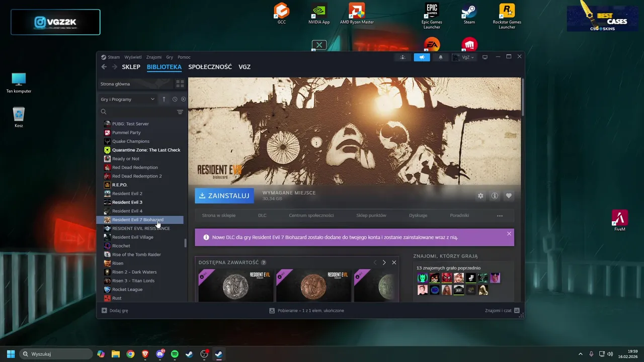Open NVIDIA App desktop icon
This screenshot has height=362, width=644.
coord(319,14)
